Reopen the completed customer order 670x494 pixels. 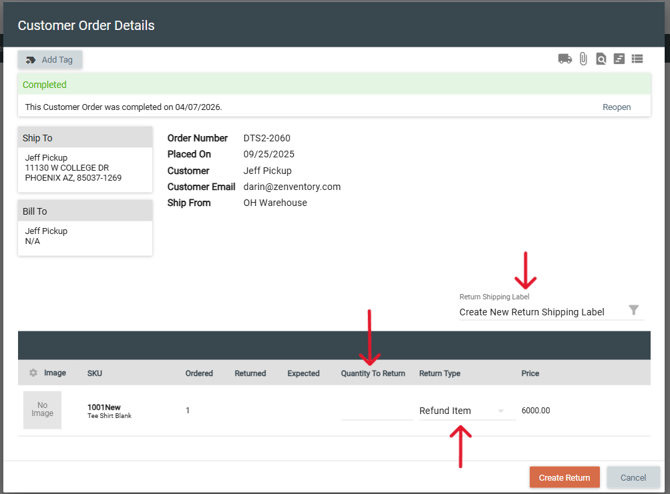click(617, 107)
